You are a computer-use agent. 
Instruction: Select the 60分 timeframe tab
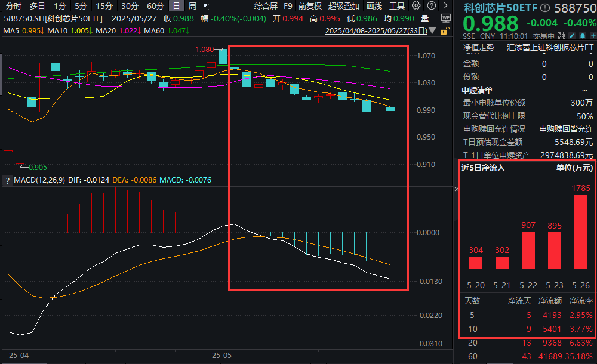156,5
